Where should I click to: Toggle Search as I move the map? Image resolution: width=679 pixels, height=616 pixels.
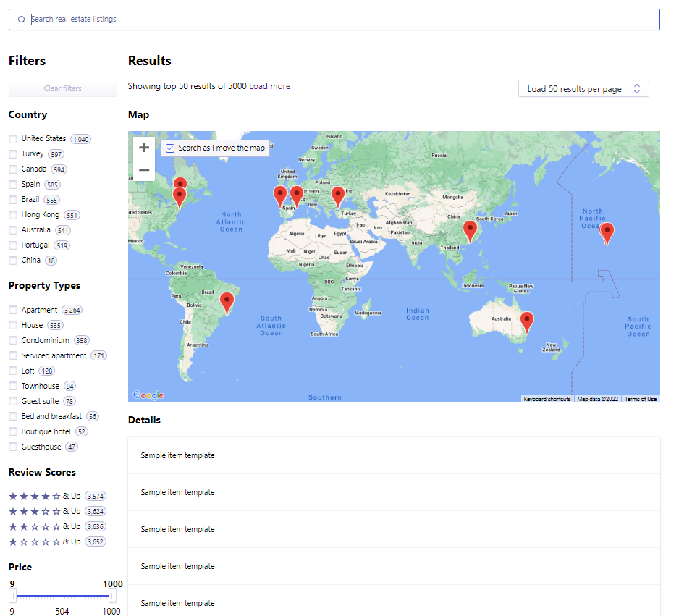(170, 148)
